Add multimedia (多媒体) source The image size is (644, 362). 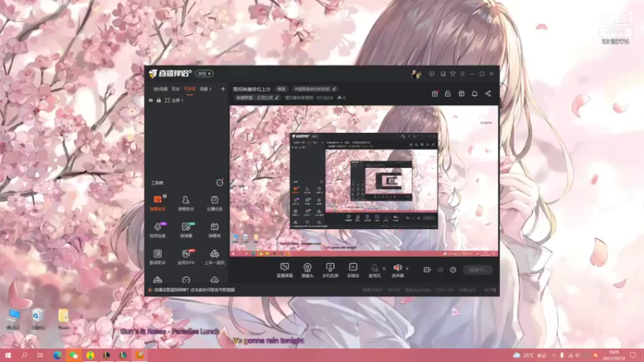pyautogui.click(x=353, y=270)
